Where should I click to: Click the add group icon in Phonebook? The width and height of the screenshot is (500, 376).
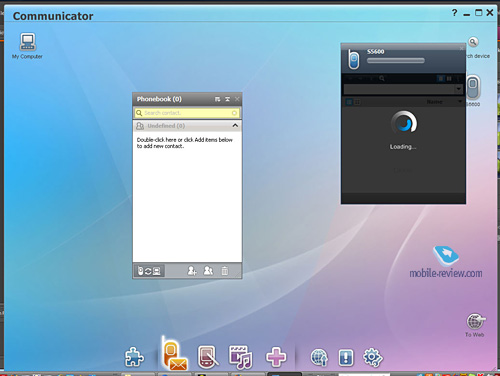click(x=208, y=271)
